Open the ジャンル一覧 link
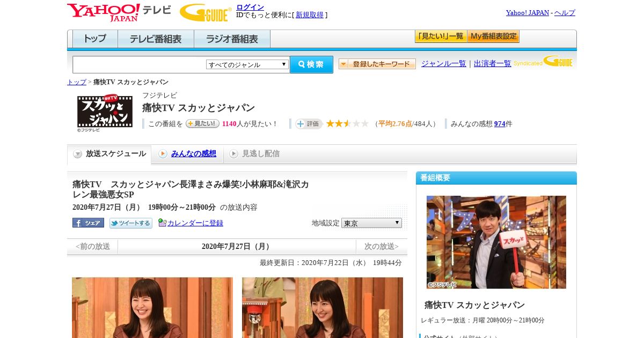The width and height of the screenshot is (644, 338). (443, 64)
